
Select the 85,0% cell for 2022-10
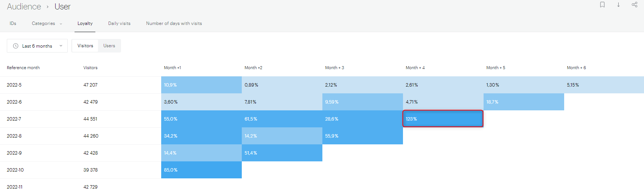coord(201,170)
